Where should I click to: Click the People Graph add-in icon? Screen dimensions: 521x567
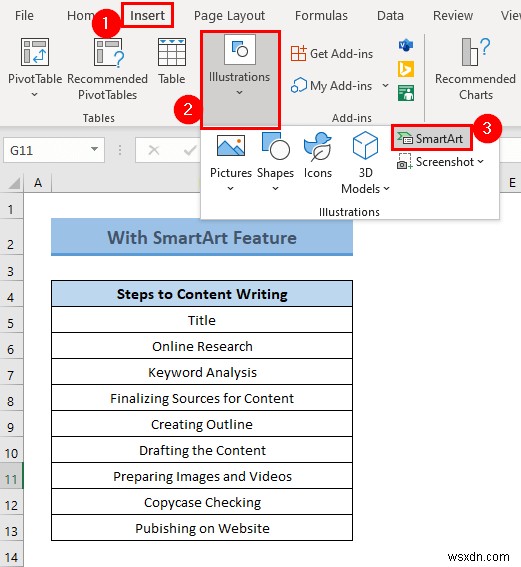[406, 93]
